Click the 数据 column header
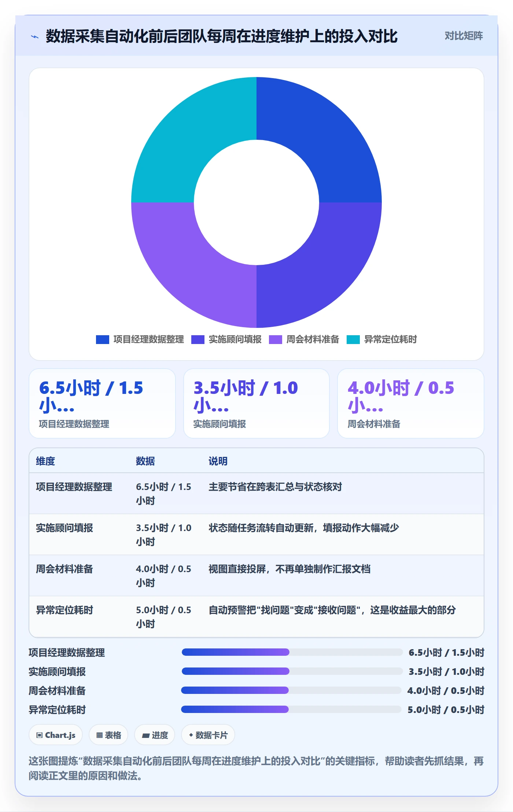This screenshot has height=812, width=513. click(145, 461)
